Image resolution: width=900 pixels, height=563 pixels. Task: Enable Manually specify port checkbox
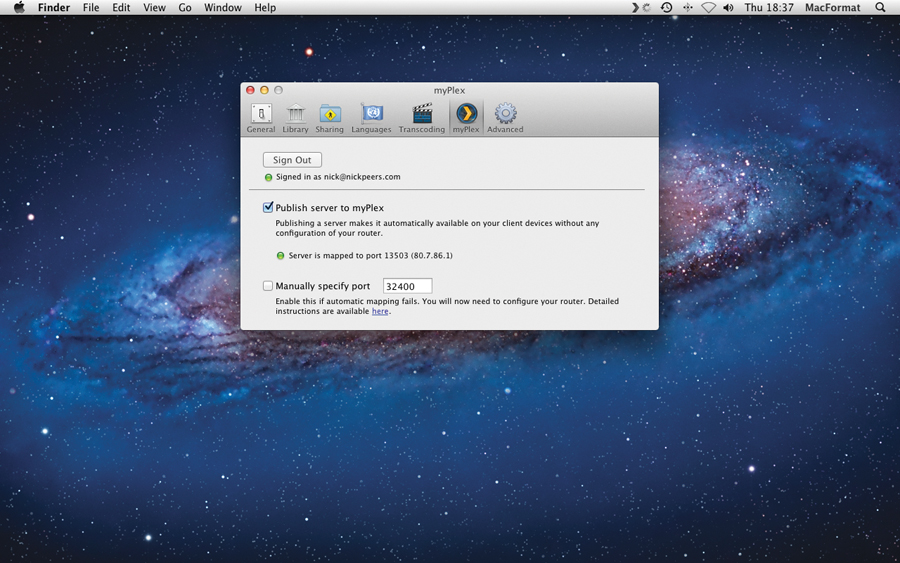[x=268, y=286]
